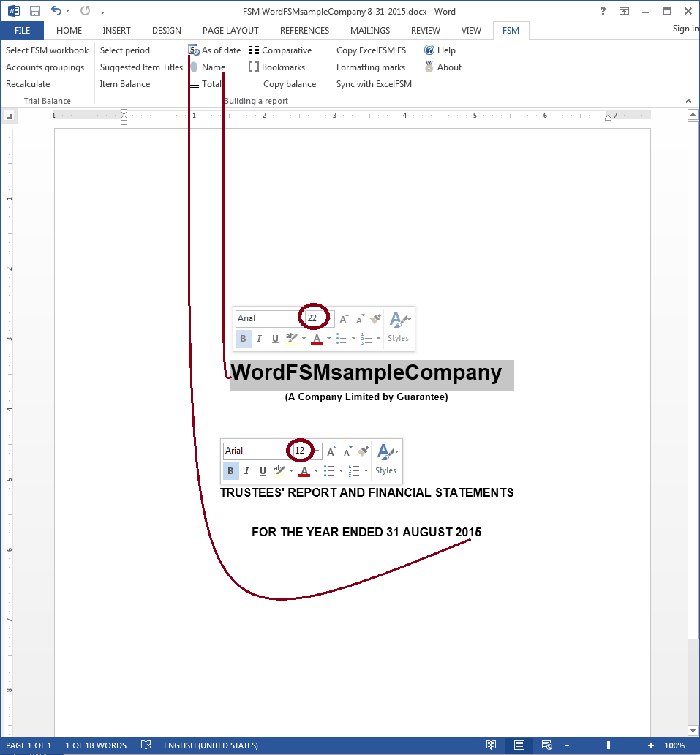Image resolution: width=700 pixels, height=755 pixels.
Task: Click Select FSM workbook
Action: pos(48,50)
